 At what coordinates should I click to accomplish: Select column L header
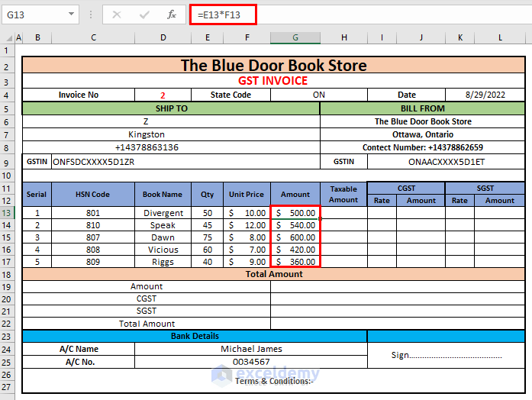coord(500,37)
